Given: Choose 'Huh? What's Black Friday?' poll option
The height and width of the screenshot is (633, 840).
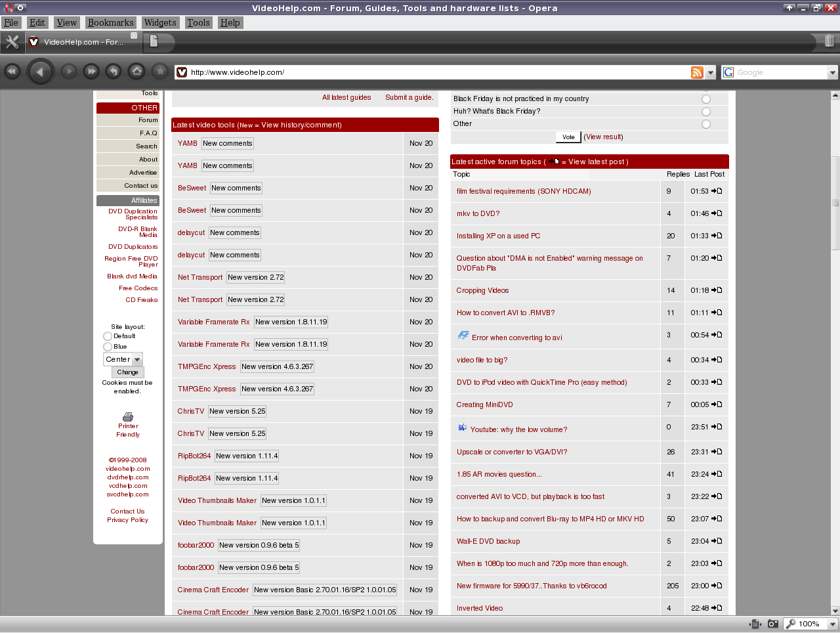Looking at the screenshot, I should (706, 112).
